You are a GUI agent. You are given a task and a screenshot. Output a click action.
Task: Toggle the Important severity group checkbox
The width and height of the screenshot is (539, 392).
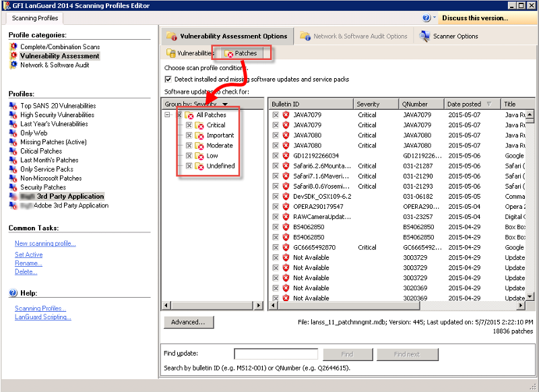click(189, 135)
